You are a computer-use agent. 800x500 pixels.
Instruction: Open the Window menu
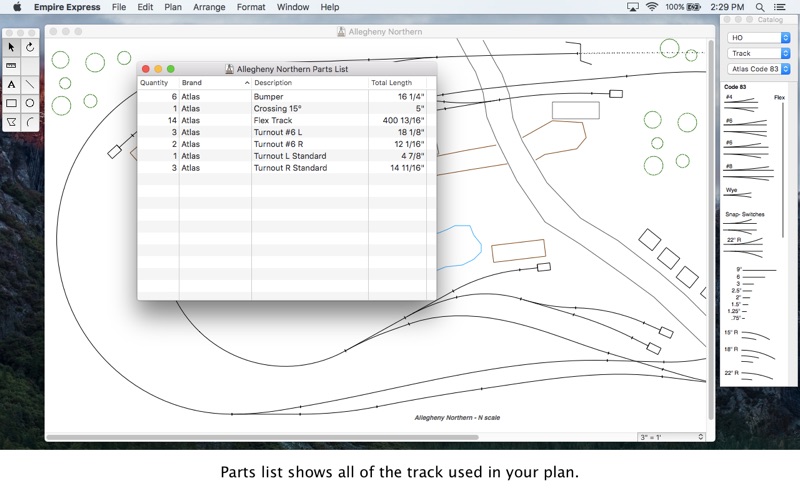click(293, 7)
